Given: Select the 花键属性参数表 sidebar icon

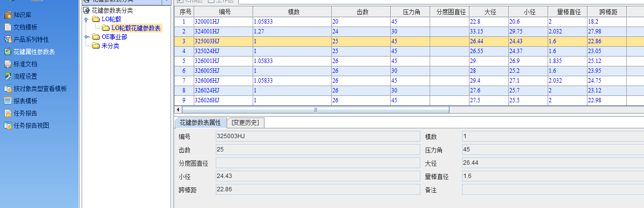Looking at the screenshot, I should click(x=7, y=52).
